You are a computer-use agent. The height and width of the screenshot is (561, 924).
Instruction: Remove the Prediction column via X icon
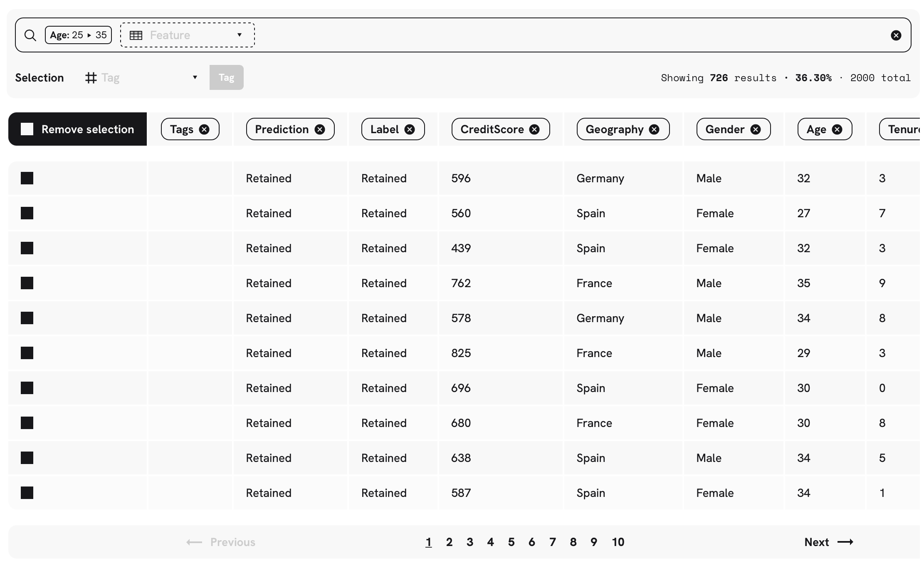(319, 129)
